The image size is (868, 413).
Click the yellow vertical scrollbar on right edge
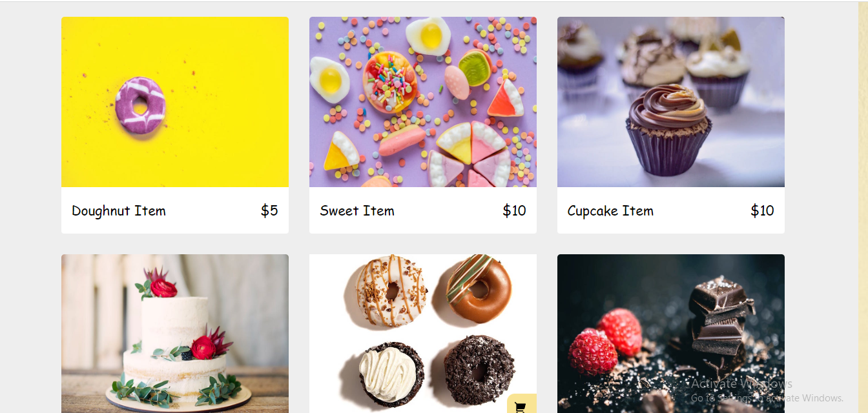(863, 206)
